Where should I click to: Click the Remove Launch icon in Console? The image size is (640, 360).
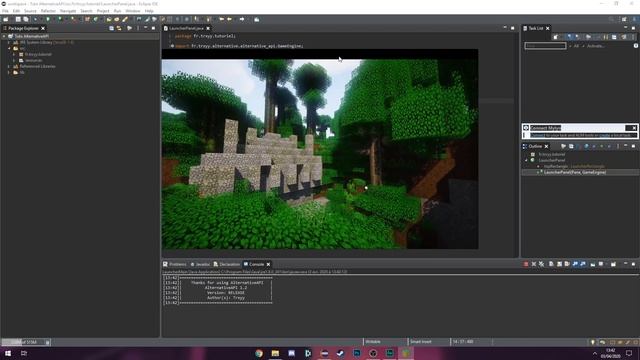tap(533, 264)
